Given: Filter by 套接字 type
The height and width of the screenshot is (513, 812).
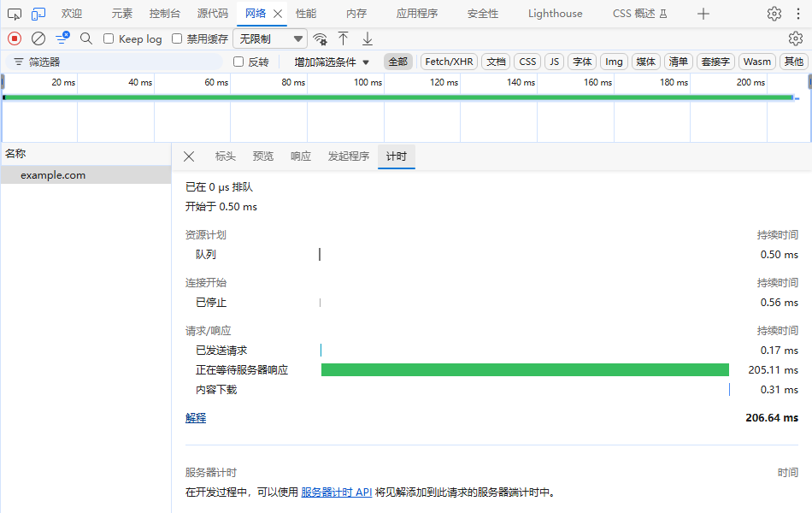Looking at the screenshot, I should coord(715,62).
